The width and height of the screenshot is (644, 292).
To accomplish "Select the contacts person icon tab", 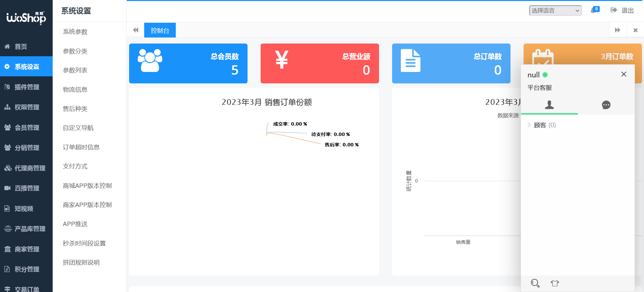I will click(x=549, y=105).
